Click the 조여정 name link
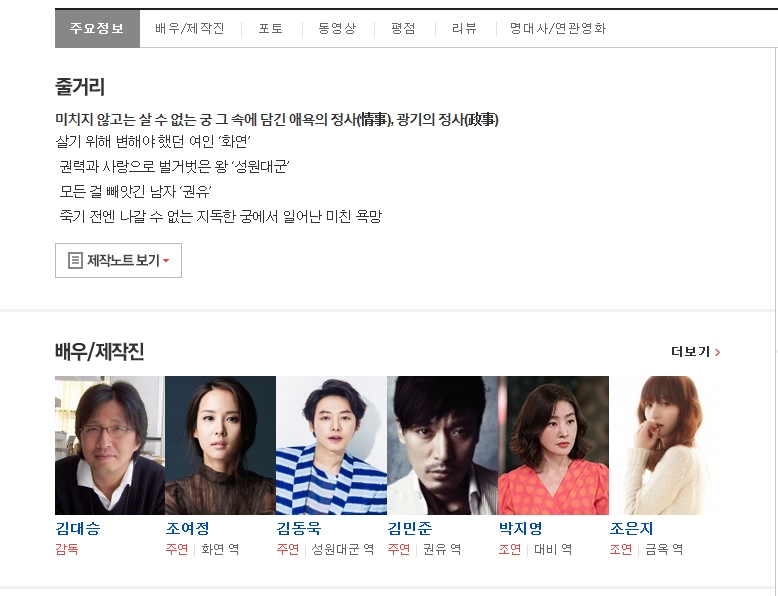This screenshot has height=596, width=778. coord(188,528)
